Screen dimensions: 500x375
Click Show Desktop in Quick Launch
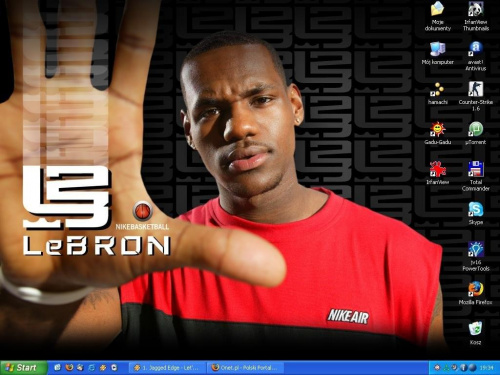58,368
